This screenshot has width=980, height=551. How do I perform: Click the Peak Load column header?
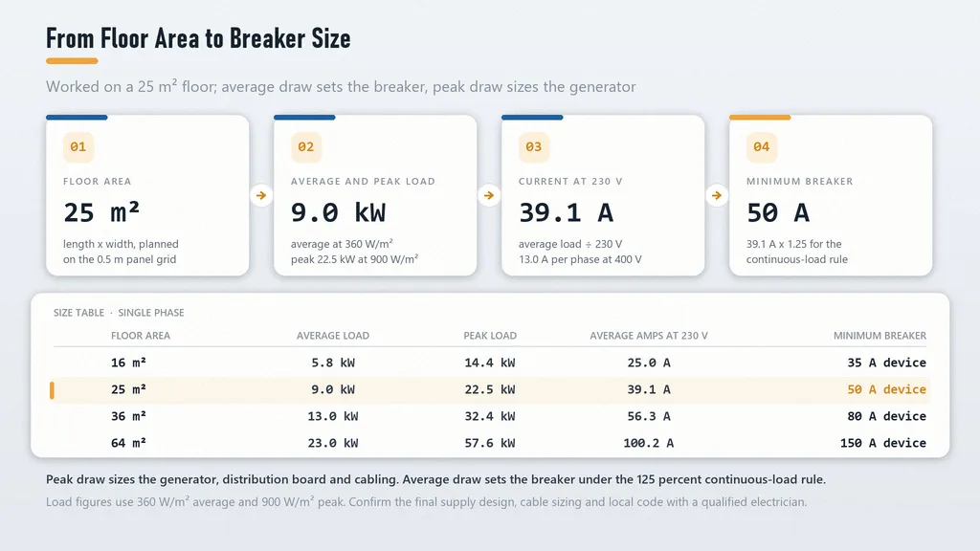(x=490, y=336)
